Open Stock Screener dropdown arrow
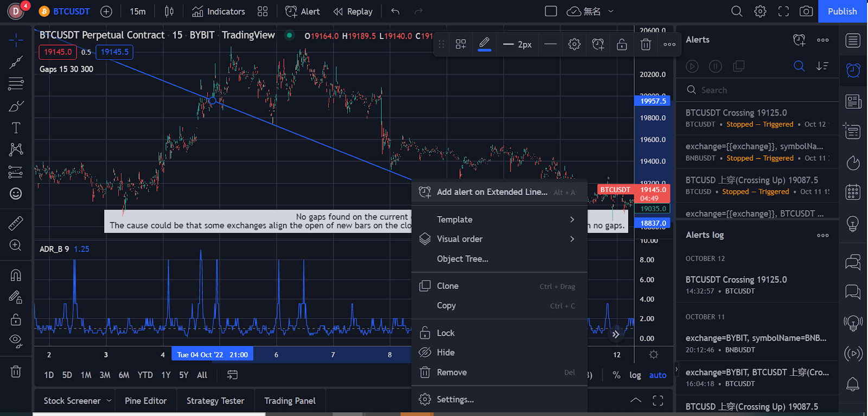The image size is (868, 416). pos(109,401)
